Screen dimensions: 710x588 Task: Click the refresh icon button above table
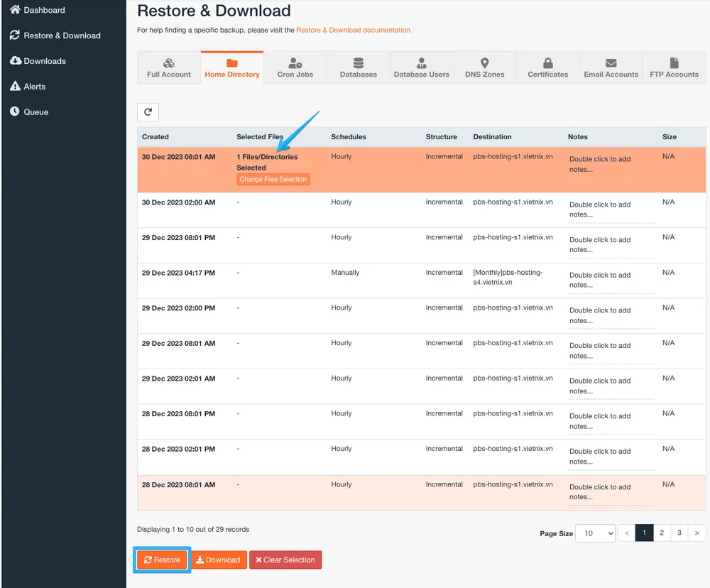pos(148,112)
